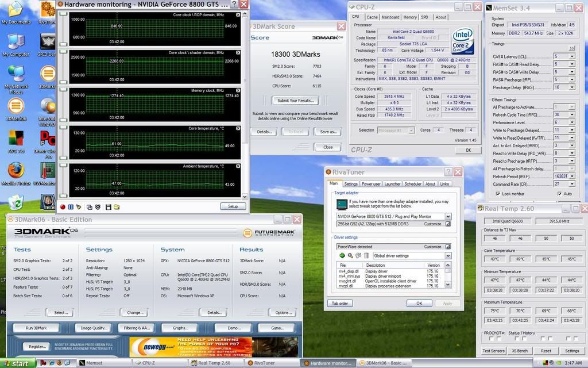The height and width of the screenshot is (368, 588).
Task: Open the Precharge Delay (tRAS) dropdown
Action: coord(572,87)
